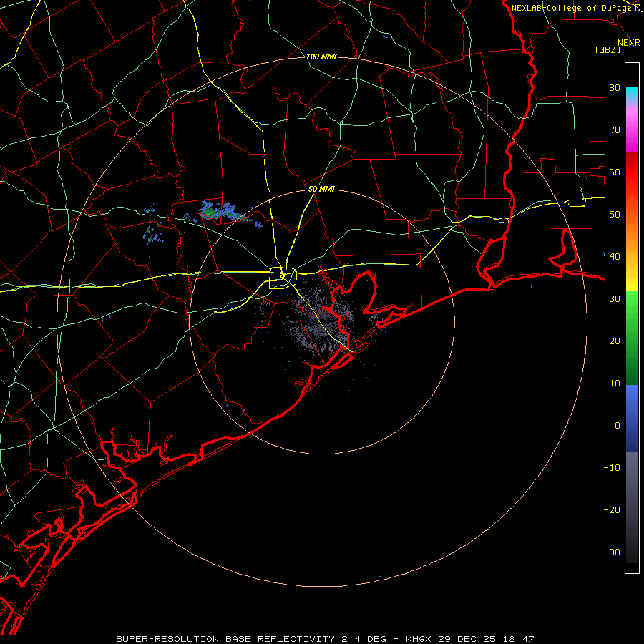Click the "100 NMI" range ring label
The image size is (644, 644).
tap(321, 57)
